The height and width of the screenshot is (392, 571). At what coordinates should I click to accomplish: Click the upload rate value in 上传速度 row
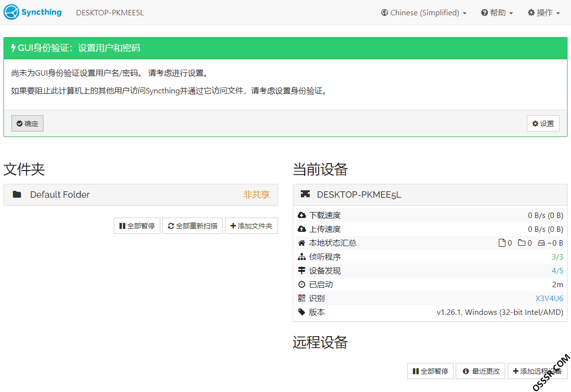click(x=545, y=229)
